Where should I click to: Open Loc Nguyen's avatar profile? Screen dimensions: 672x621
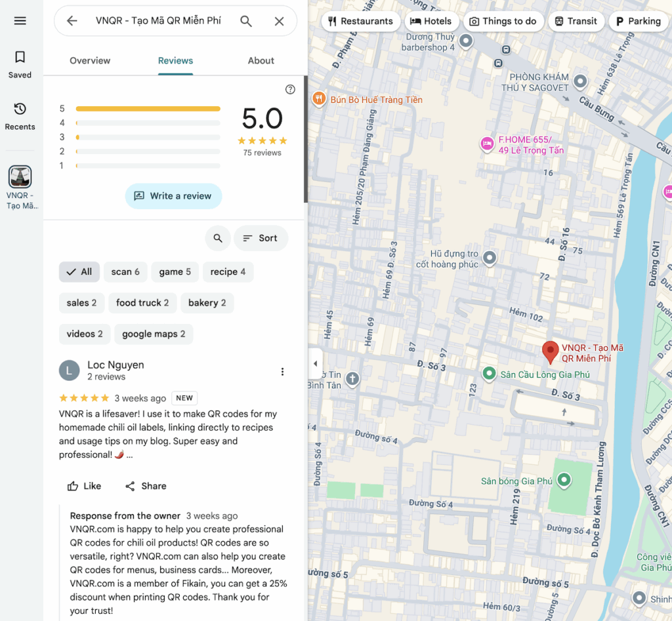tap(70, 371)
